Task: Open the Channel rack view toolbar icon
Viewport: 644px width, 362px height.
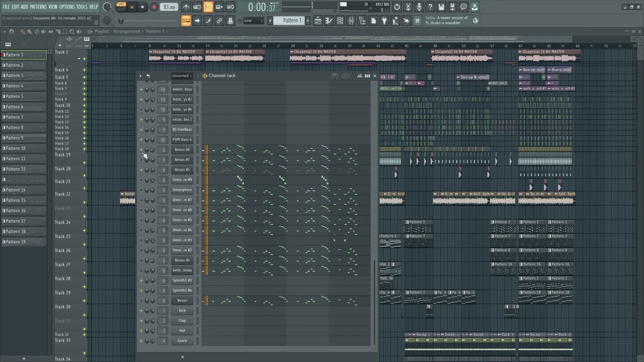Action: click(x=340, y=21)
